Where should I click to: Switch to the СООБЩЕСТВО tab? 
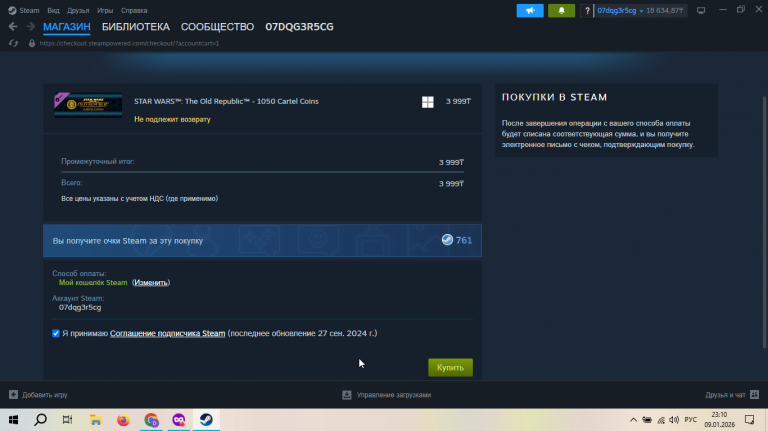tap(217, 27)
